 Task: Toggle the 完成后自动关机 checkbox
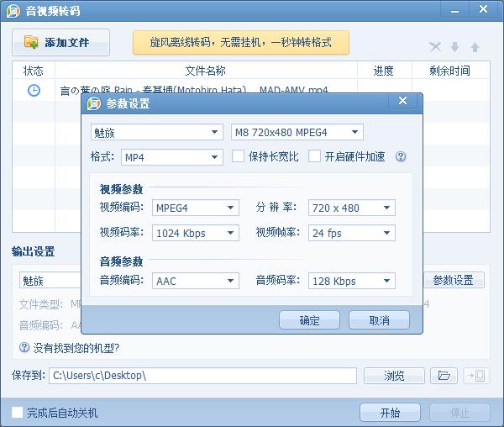[x=18, y=412]
